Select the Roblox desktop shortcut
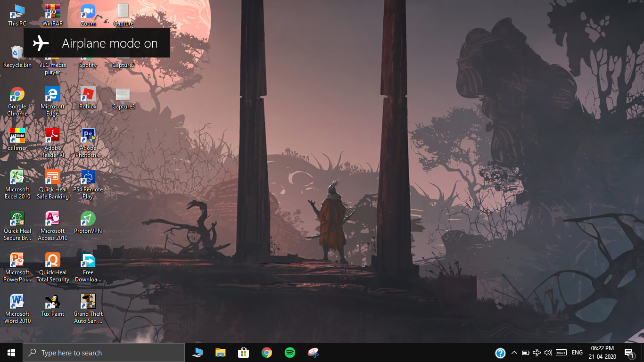The image size is (644, 362). [x=88, y=98]
